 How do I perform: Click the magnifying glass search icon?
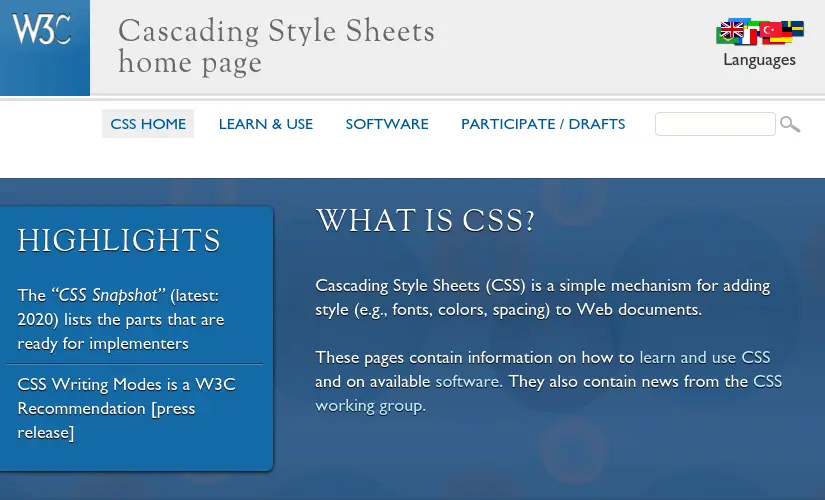pyautogui.click(x=790, y=124)
